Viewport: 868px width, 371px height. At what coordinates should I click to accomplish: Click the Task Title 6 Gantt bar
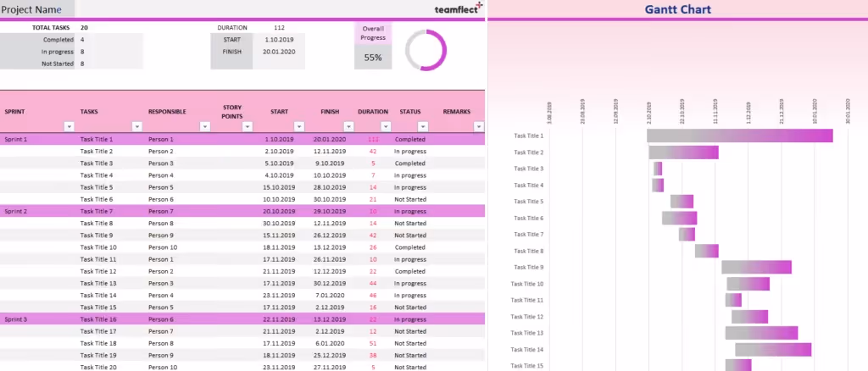point(679,218)
